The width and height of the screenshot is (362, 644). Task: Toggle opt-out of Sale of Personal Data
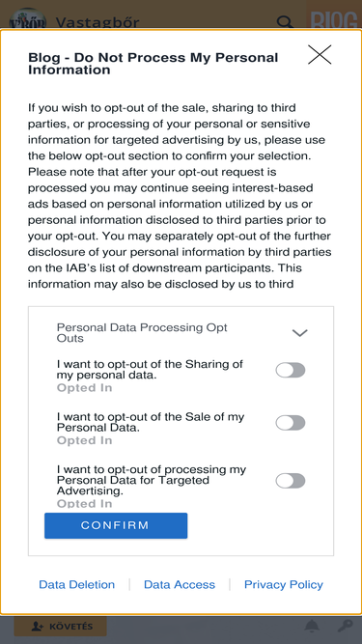tap(291, 423)
